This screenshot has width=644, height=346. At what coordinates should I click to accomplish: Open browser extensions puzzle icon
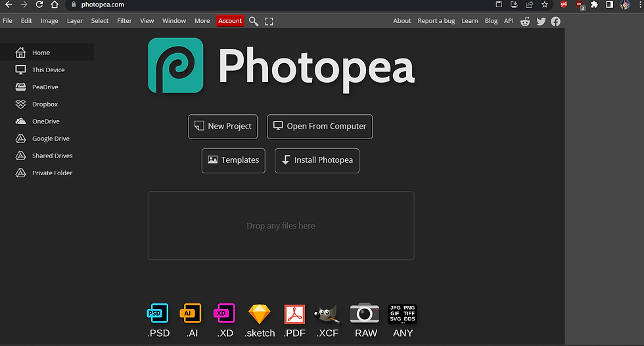click(594, 5)
